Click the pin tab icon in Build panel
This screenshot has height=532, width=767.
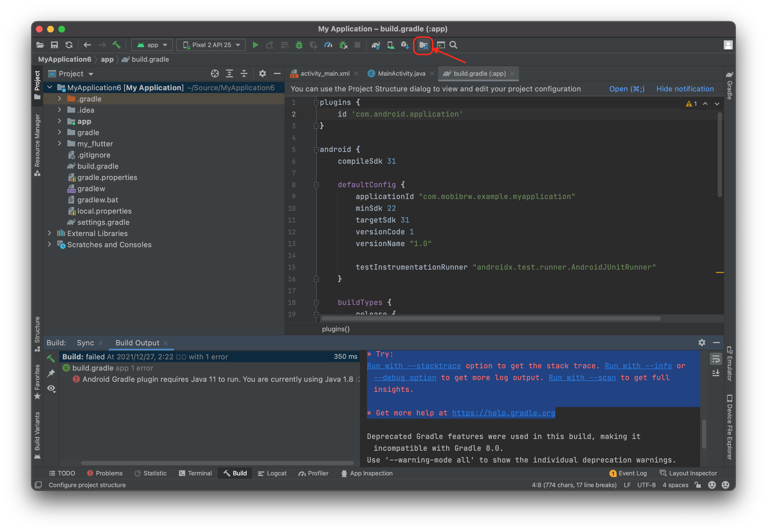[51, 373]
